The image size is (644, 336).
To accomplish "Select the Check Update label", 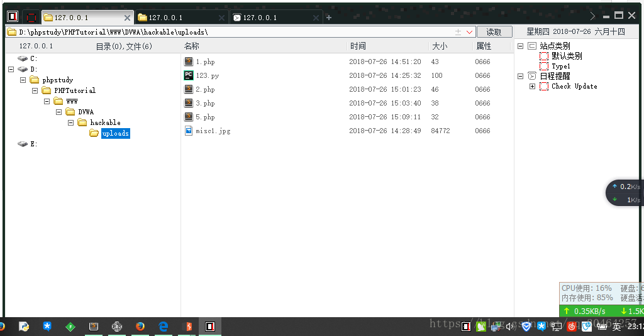I will pyautogui.click(x=574, y=86).
